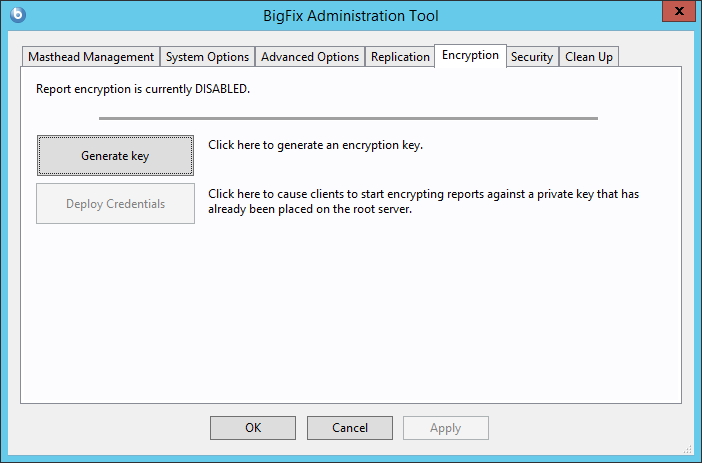Open the Security tab
Screen dimensions: 702x463
(532, 57)
